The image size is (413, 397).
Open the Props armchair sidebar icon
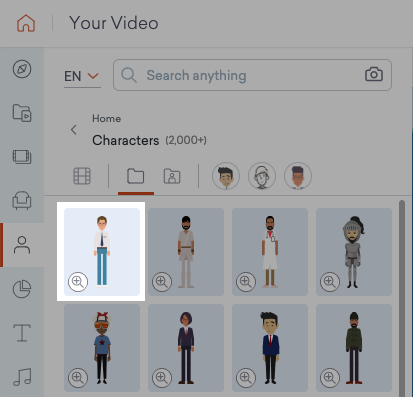pos(22,200)
